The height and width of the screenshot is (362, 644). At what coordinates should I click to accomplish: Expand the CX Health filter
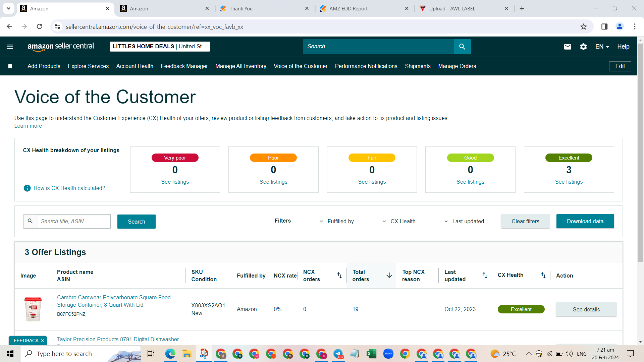click(x=399, y=222)
